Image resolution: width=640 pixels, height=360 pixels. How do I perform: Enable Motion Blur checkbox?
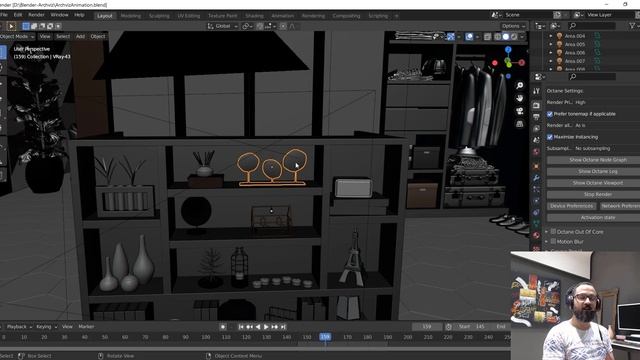click(553, 242)
